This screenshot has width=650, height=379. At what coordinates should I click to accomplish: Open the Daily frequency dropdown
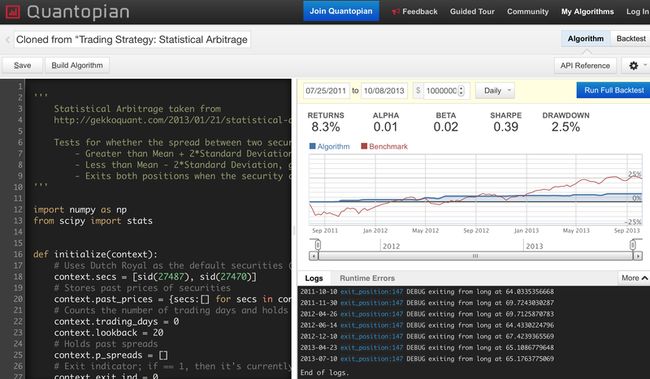tap(495, 90)
